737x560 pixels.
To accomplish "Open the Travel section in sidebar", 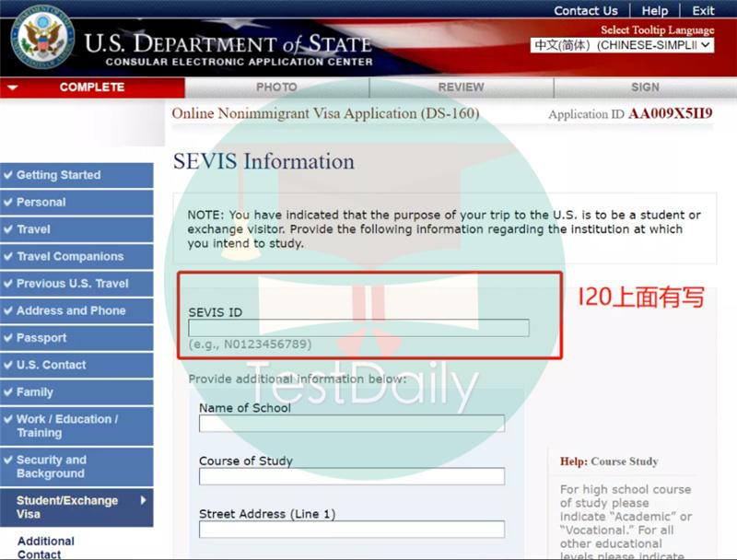I will click(x=76, y=229).
